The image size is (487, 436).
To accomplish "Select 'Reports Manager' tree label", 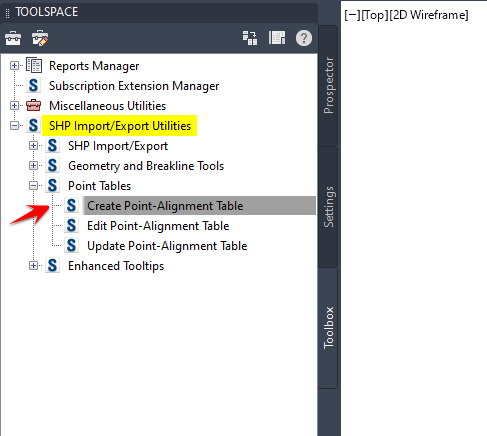I will pos(94,66).
